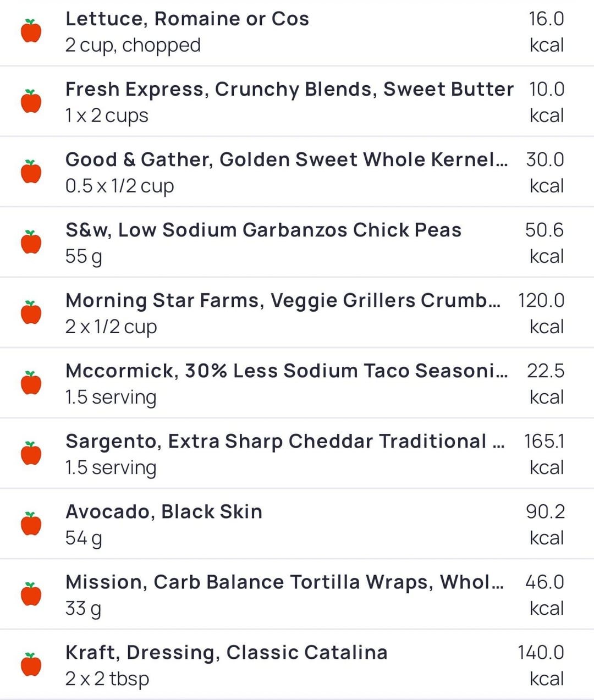Tap the 165.1 kcal value for Sargento

(x=544, y=454)
